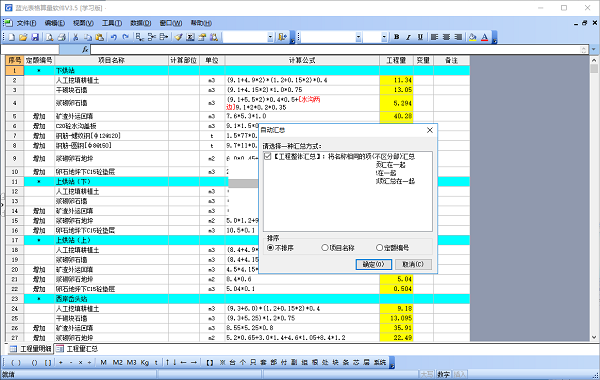This screenshot has width=600, height=380.
Task: Cancel with the 取消(C) button
Action: click(413, 264)
